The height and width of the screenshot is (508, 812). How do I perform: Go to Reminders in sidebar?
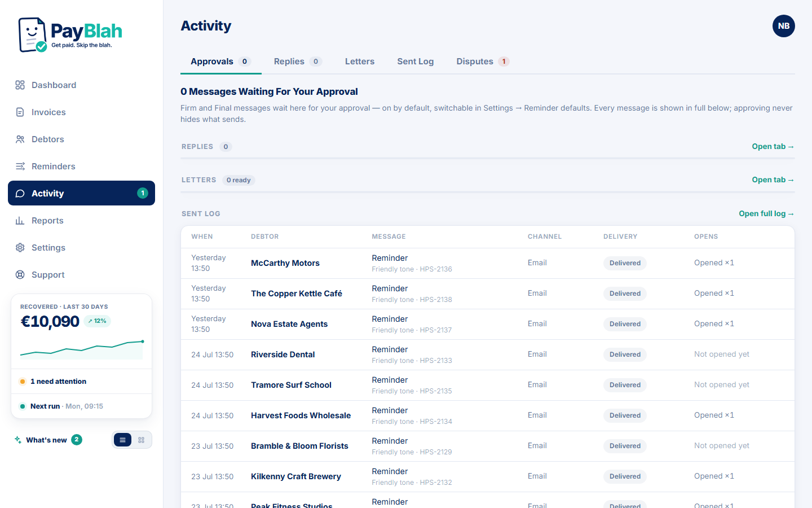81,167
